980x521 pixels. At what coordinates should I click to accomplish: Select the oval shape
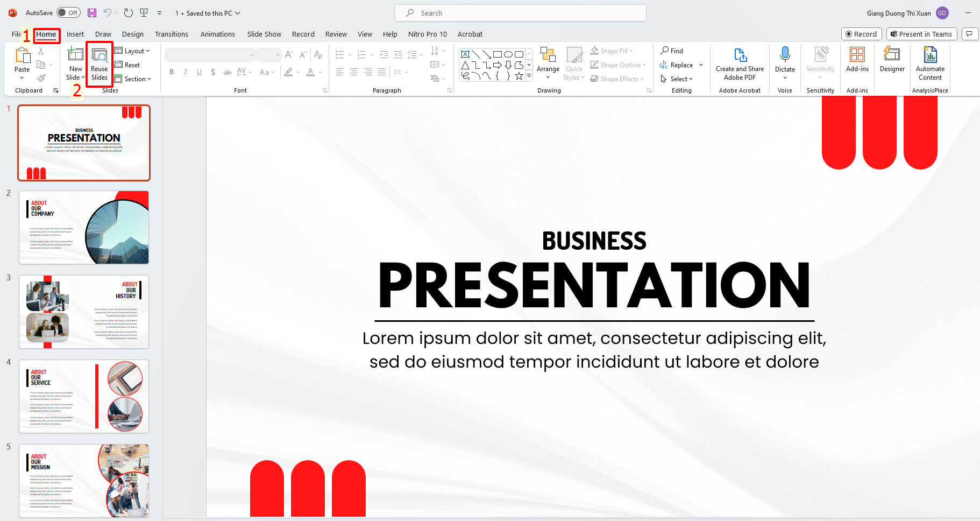tap(508, 54)
